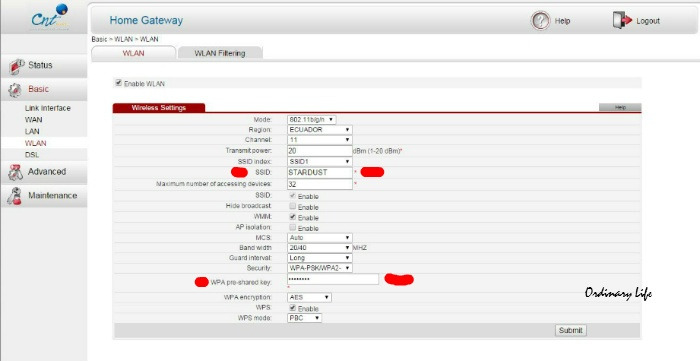Image resolution: width=700 pixels, height=361 pixels.
Task: Click the Basic gear icon
Action: (x=15, y=90)
